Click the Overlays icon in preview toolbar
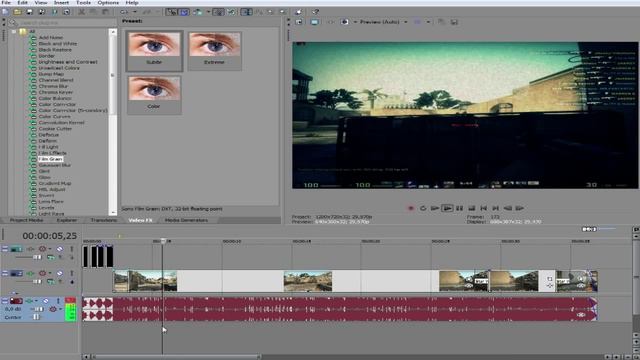 pyautogui.click(x=417, y=22)
